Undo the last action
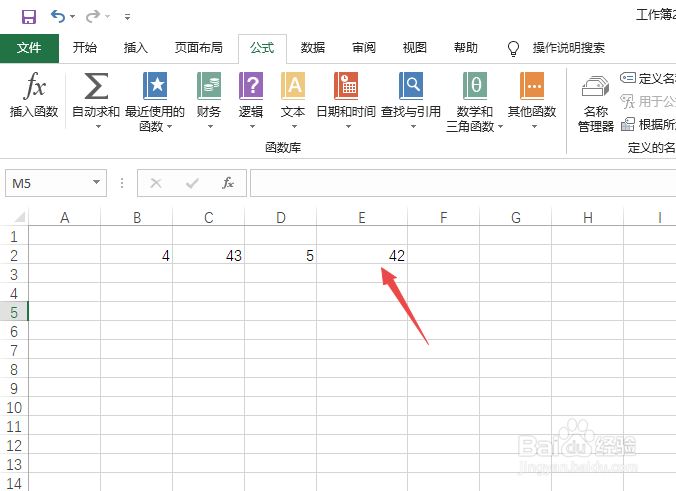The width and height of the screenshot is (676, 491). (x=58, y=16)
